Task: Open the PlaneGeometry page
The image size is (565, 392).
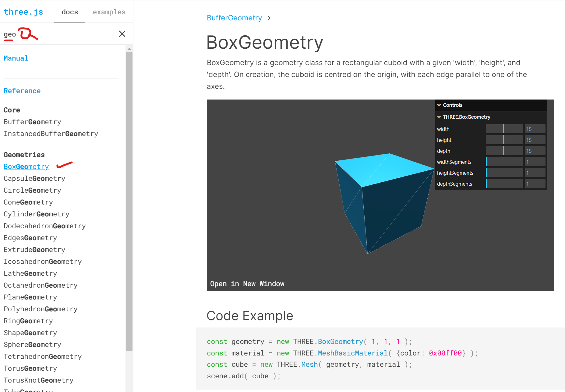Action: point(30,297)
